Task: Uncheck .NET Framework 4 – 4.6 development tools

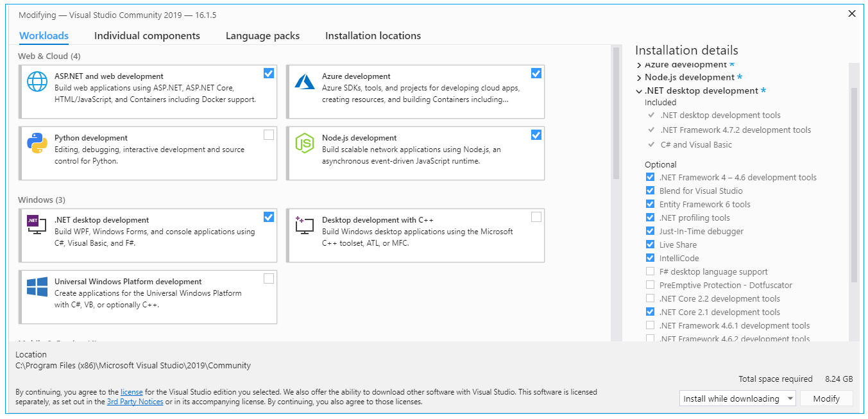Action: coord(651,177)
